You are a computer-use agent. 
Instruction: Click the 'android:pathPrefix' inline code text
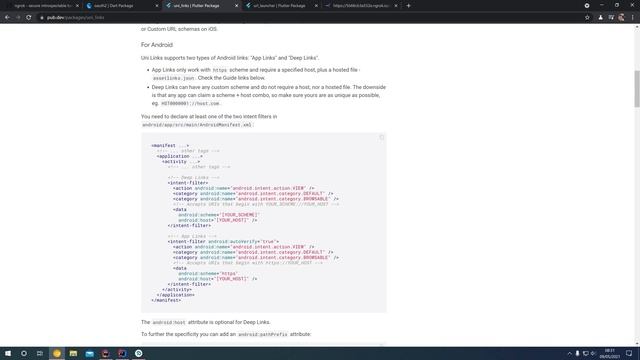click(262, 334)
